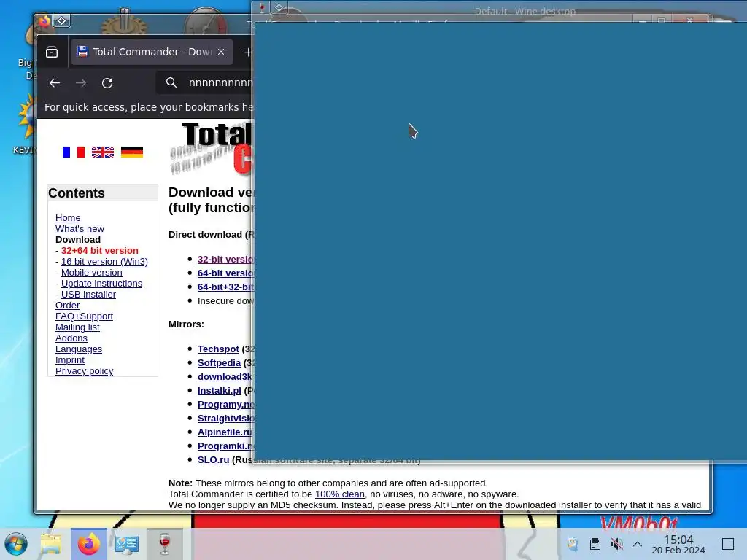747x560 pixels.
Task: Switch to the Wine desktop taskbar icon
Action: [x=165, y=544]
